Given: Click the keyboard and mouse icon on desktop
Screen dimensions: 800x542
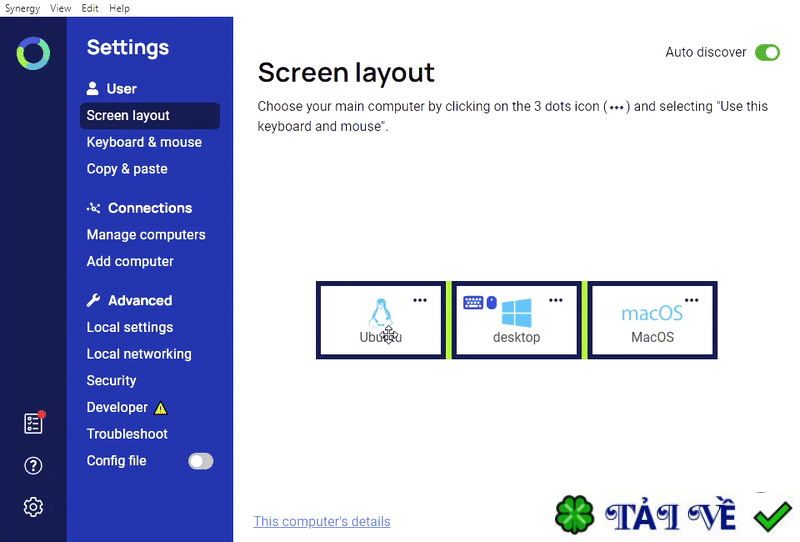Looking at the screenshot, I should (480, 303).
